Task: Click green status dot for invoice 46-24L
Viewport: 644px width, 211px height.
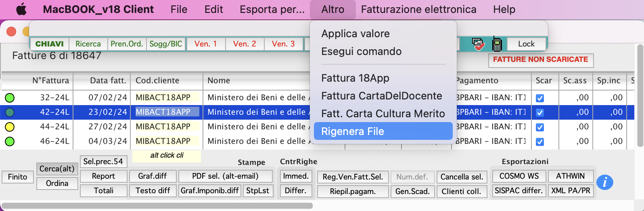Action: [10, 141]
